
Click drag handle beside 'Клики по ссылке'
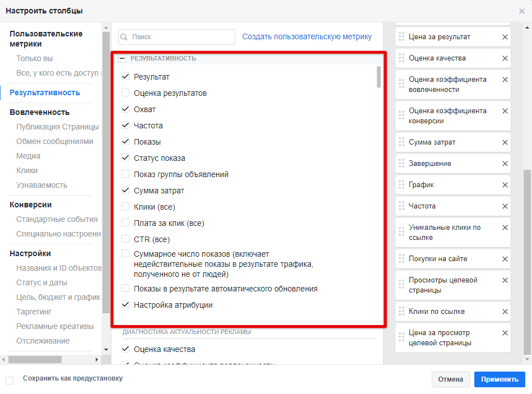point(401,312)
